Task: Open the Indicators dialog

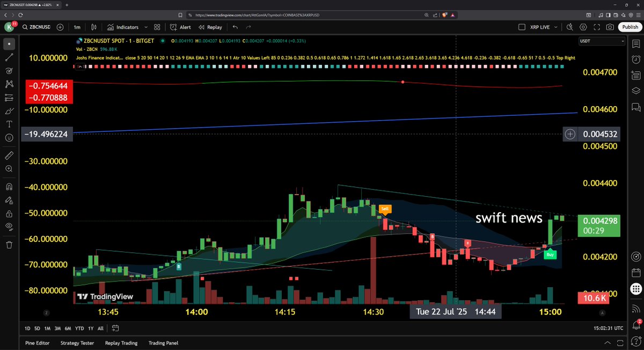Action: [122, 27]
